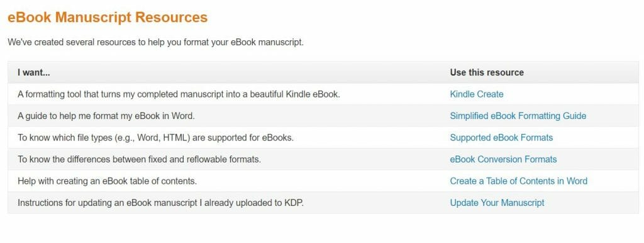Click the supported file types row text
Screen dimensions: 644x243
[x=155, y=138]
